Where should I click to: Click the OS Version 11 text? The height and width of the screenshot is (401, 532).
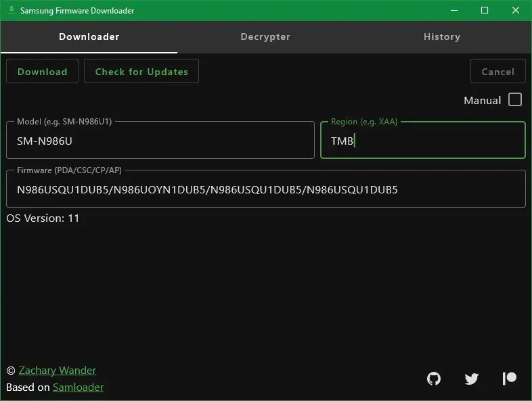(43, 218)
